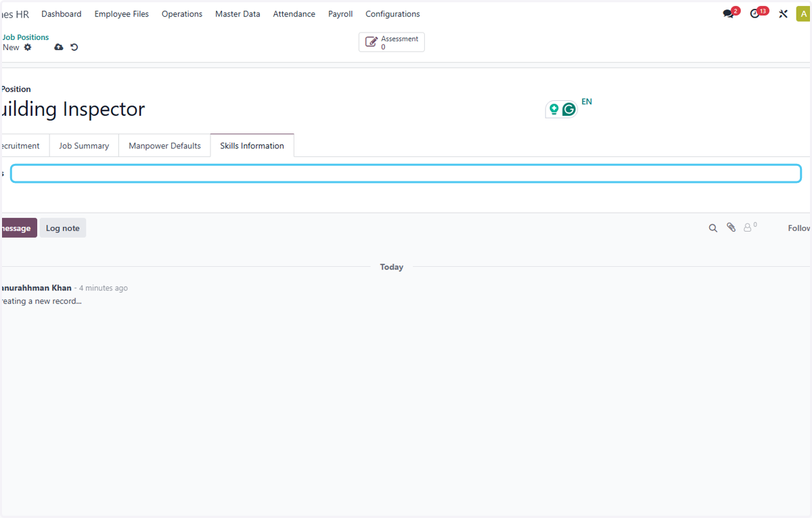Open the Payroll menu

click(x=340, y=14)
